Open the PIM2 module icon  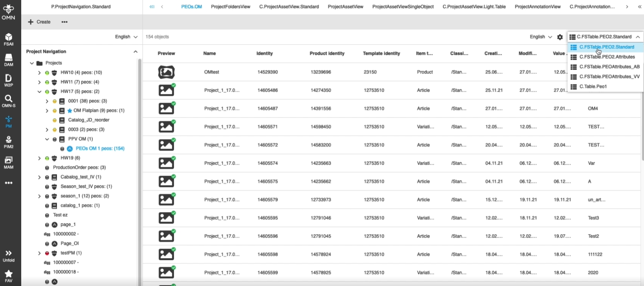tap(9, 142)
